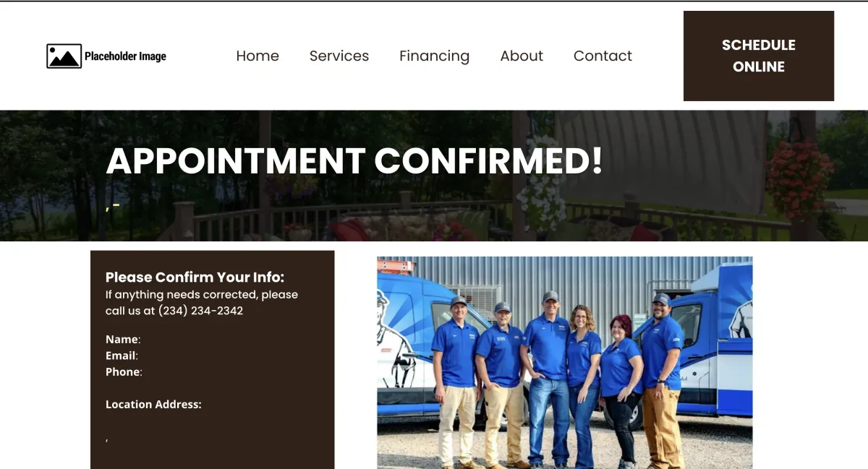868x469 pixels.
Task: Click the Appointment Confirmed heading
Action: (354, 161)
